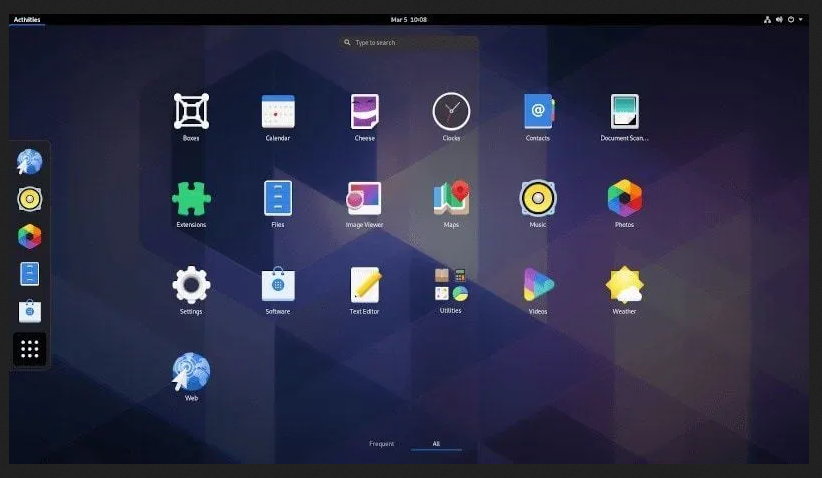Image resolution: width=822 pixels, height=478 pixels.
Task: Select the All apps tab
Action: click(x=436, y=443)
